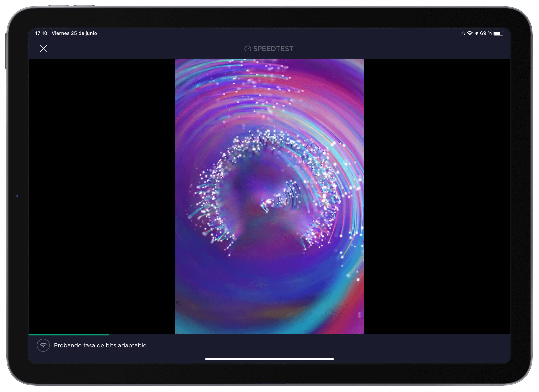Tap the activity spinner in status bar
The width and height of the screenshot is (539, 392).
[x=463, y=33]
